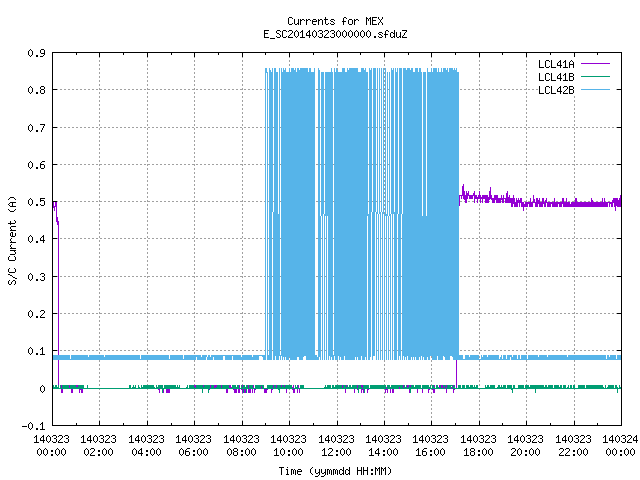Click the blue LCL42B high-current block around 12:00
Viewport: 640px width, 480px height.
[x=349, y=212]
